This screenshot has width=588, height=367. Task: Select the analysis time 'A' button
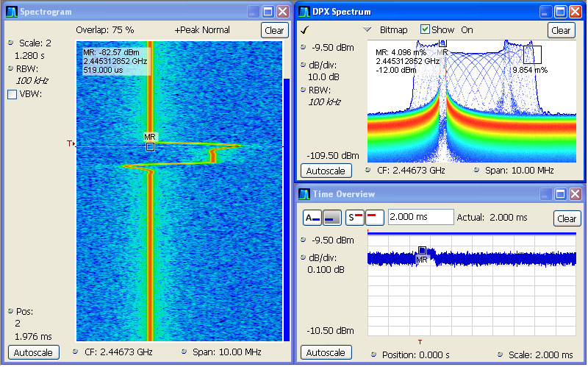coord(312,218)
